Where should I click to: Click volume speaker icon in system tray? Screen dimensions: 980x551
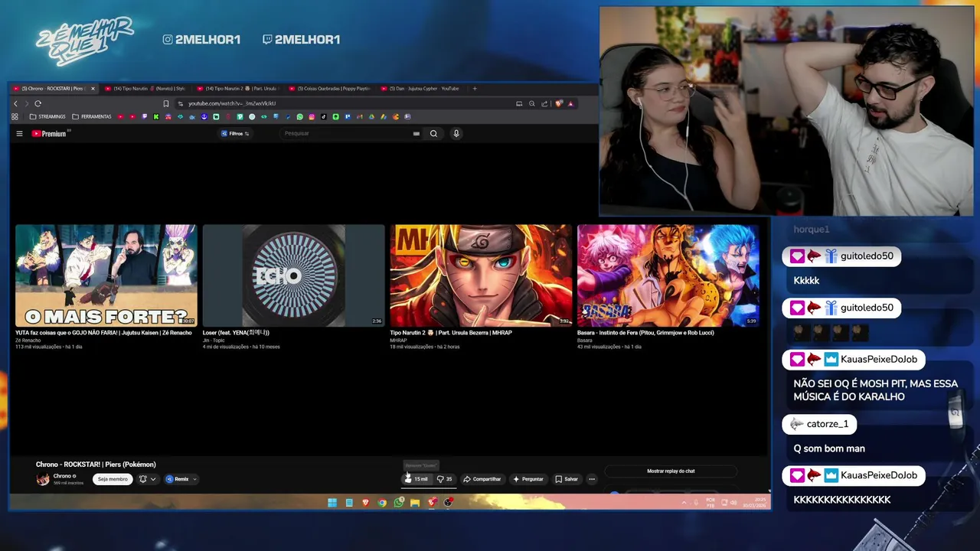[x=733, y=503]
